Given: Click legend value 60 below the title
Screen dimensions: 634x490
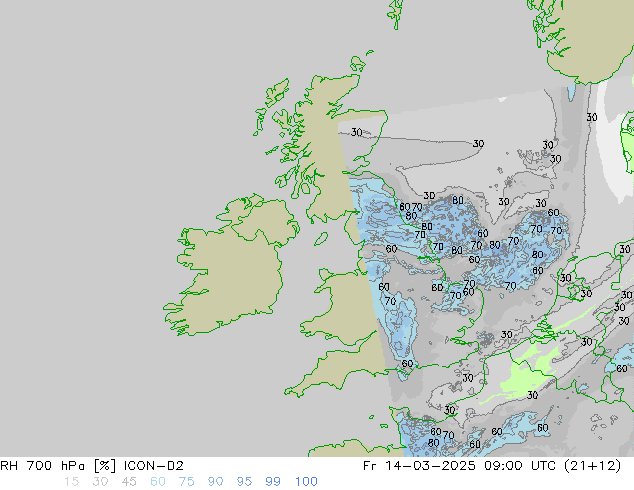Looking at the screenshot, I should tap(158, 482).
